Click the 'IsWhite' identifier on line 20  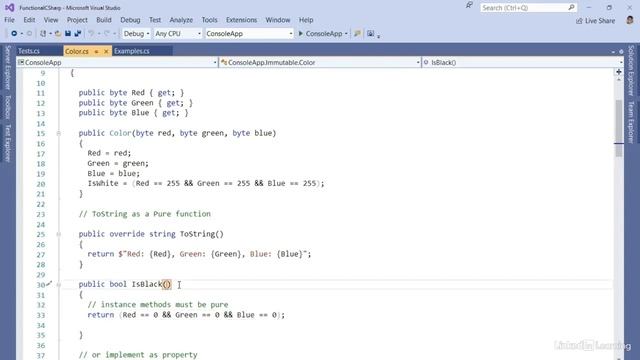103,183
